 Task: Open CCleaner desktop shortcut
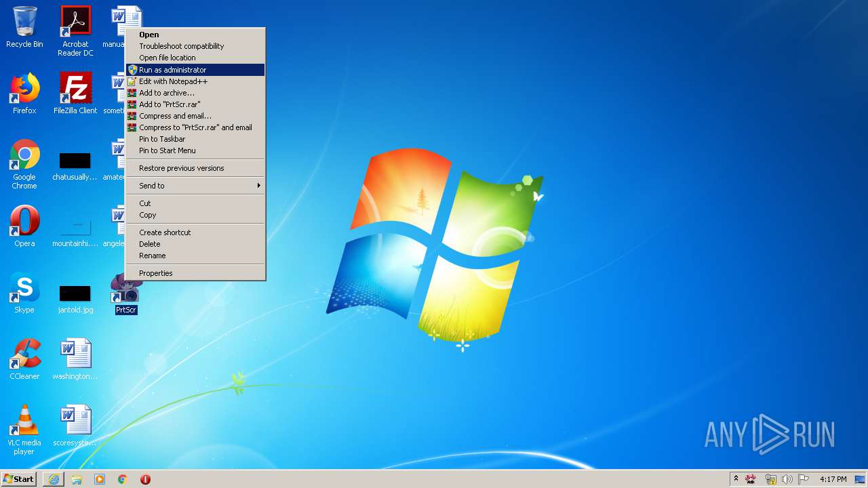24,359
